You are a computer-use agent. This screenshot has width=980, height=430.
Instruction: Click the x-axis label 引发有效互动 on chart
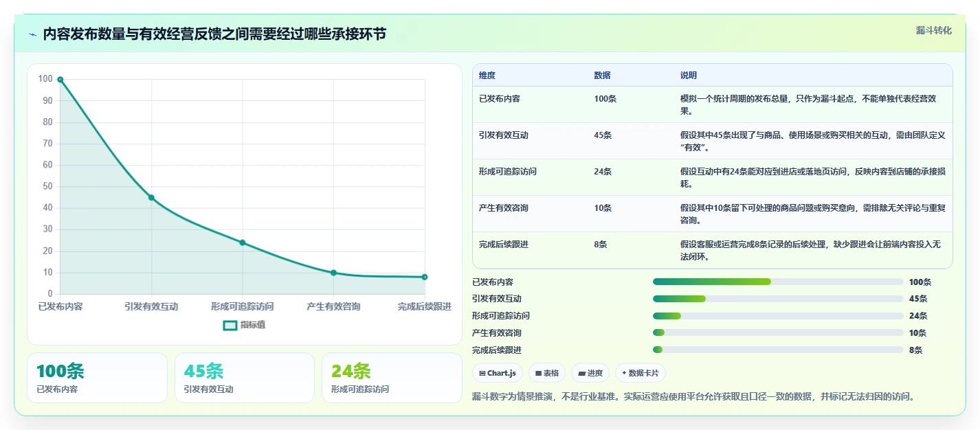151,306
